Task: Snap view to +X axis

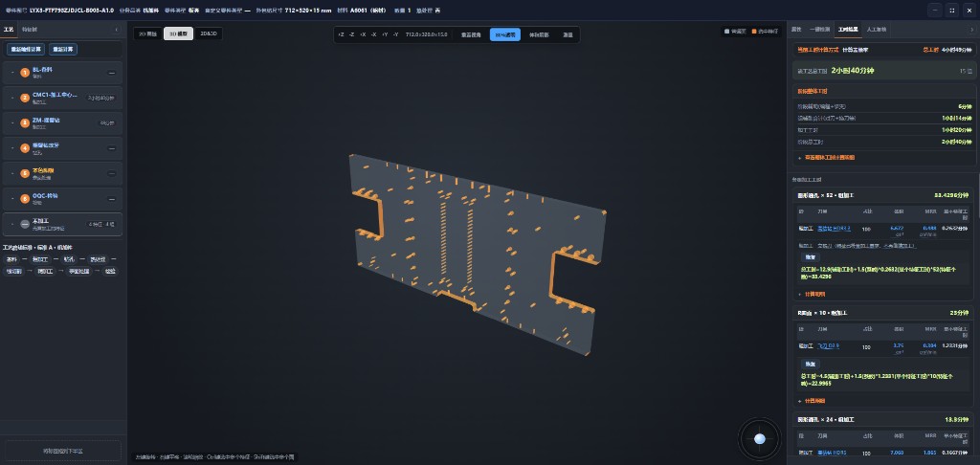Action: click(x=363, y=34)
